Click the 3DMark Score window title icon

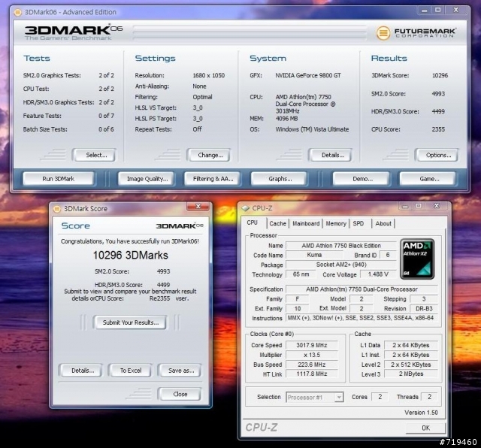57,209
